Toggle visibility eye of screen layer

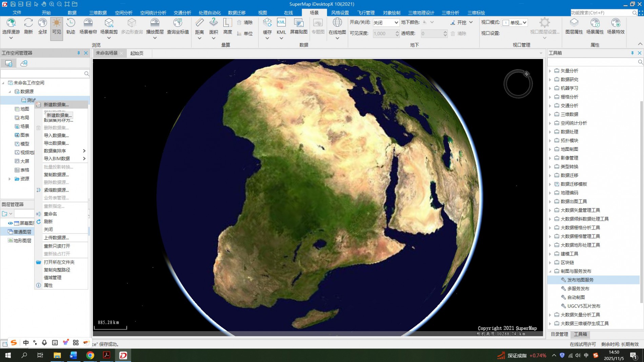click(10, 223)
